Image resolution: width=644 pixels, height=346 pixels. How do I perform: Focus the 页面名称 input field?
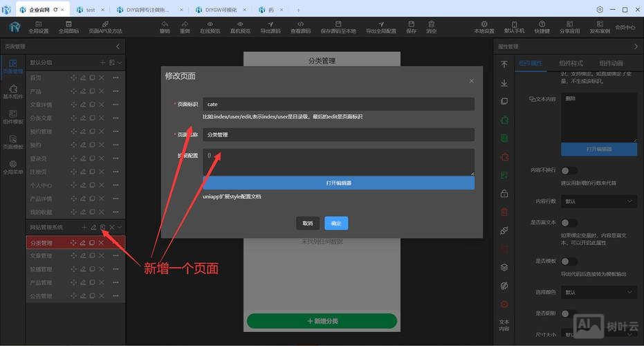click(x=338, y=134)
